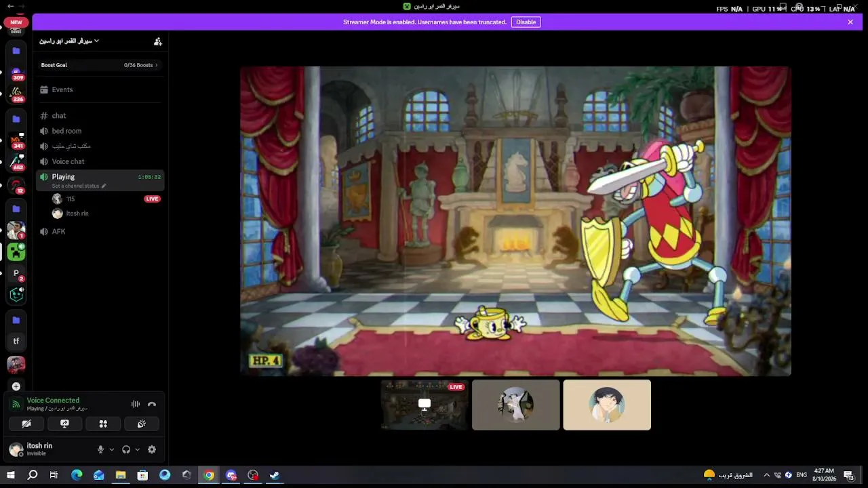Disconnect from voice with the hang-up icon
868x488 pixels.
(152, 404)
